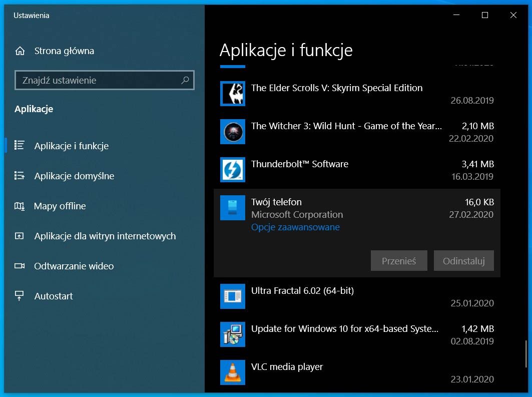Click the Aplikacje dla witryn internetowych icon
532x397 pixels.
pyautogui.click(x=20, y=236)
